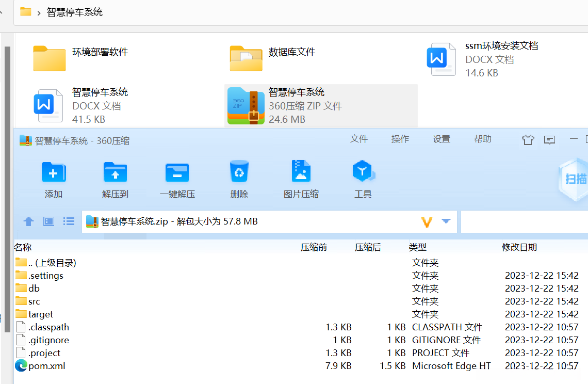Select the 智慧停车系统 DOCX document in Explorer
Screen dimensions: 588x384
click(80, 106)
